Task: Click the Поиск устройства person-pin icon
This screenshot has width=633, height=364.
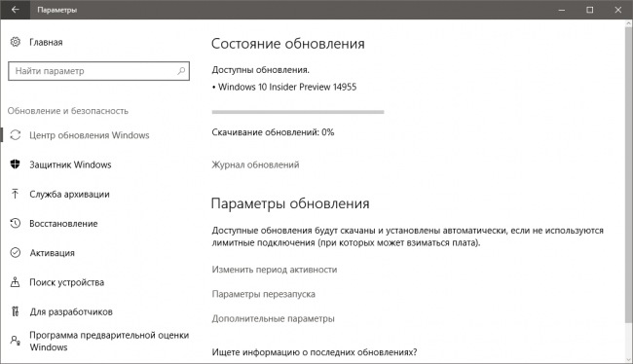Action: tap(16, 282)
